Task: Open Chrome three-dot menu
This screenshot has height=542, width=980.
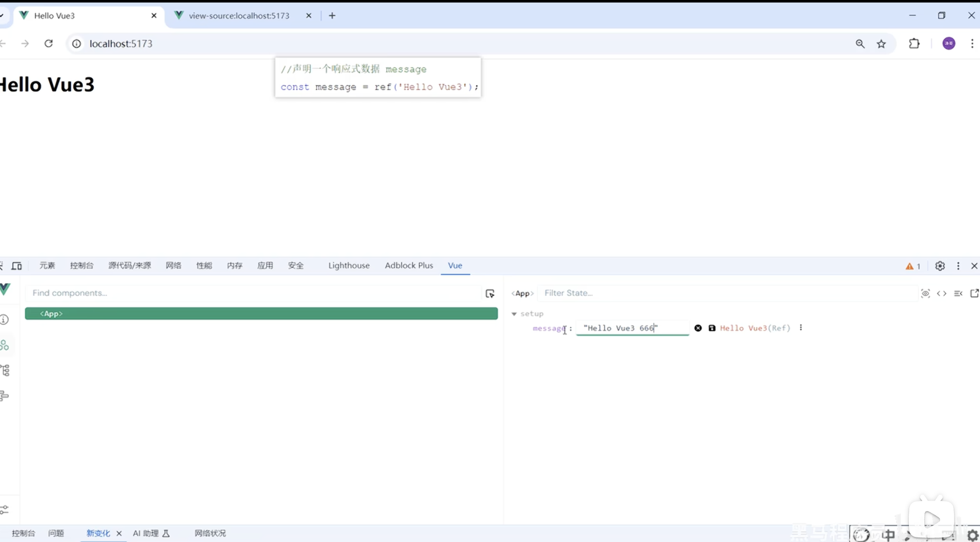Action: pyautogui.click(x=972, y=43)
